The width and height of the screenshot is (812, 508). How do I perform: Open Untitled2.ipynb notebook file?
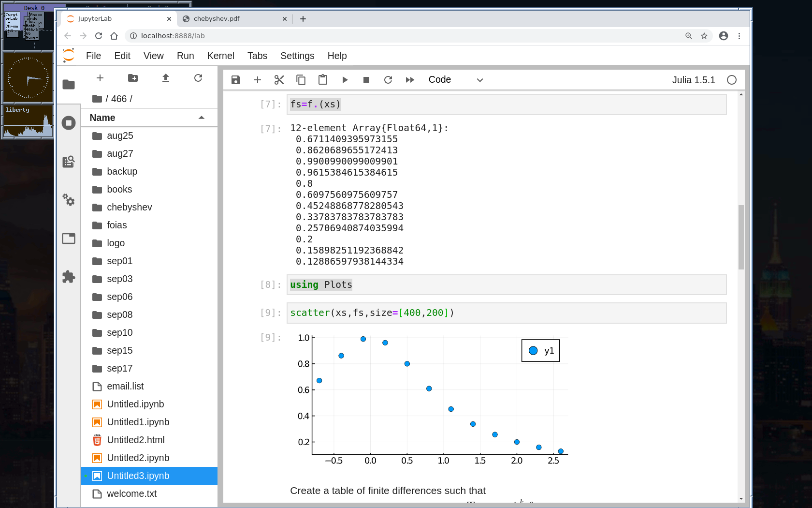coord(138,458)
